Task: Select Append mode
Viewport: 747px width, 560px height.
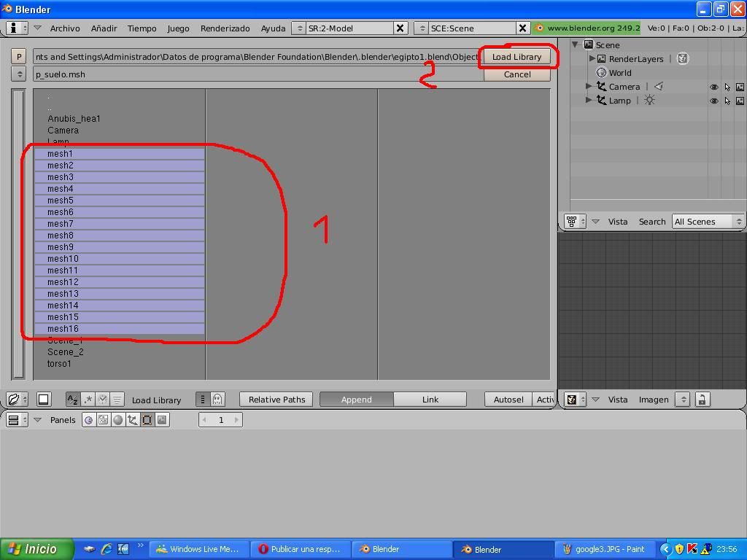Action: coord(356,400)
